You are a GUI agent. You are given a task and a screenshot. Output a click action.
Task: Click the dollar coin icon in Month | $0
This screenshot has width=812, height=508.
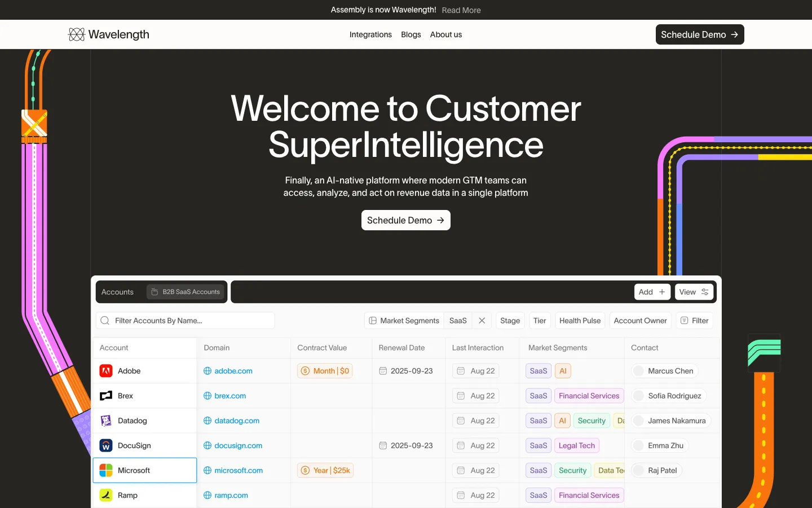[306, 371]
